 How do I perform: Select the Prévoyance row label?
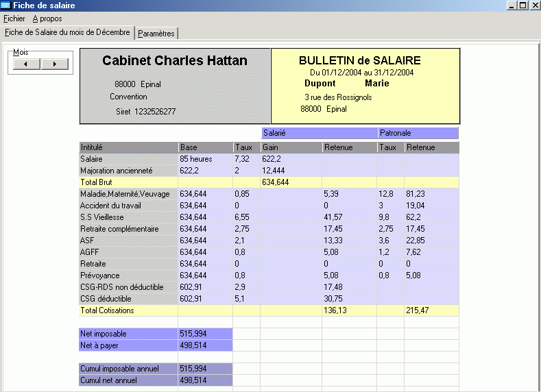point(128,275)
